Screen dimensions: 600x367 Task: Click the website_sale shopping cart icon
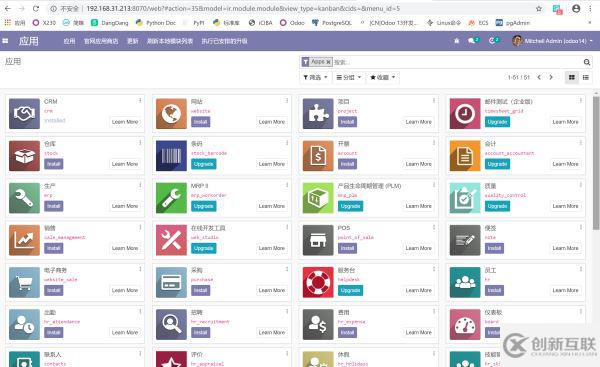(24, 282)
